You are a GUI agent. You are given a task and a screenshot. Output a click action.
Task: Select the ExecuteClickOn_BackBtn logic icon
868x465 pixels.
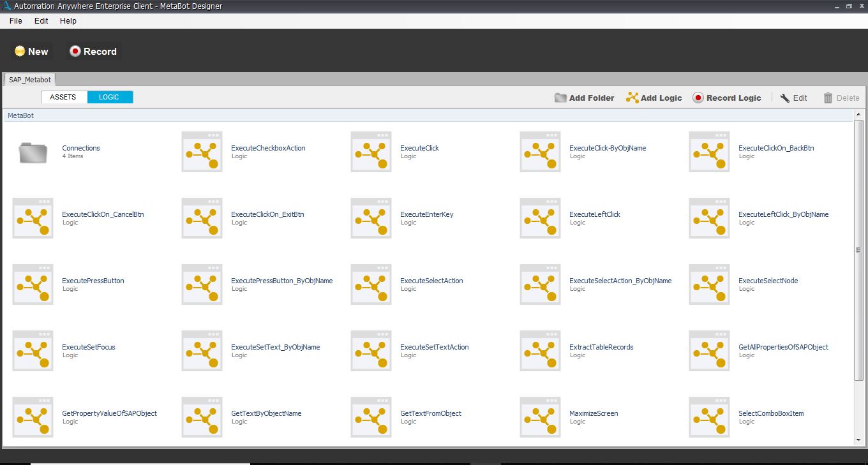709,152
